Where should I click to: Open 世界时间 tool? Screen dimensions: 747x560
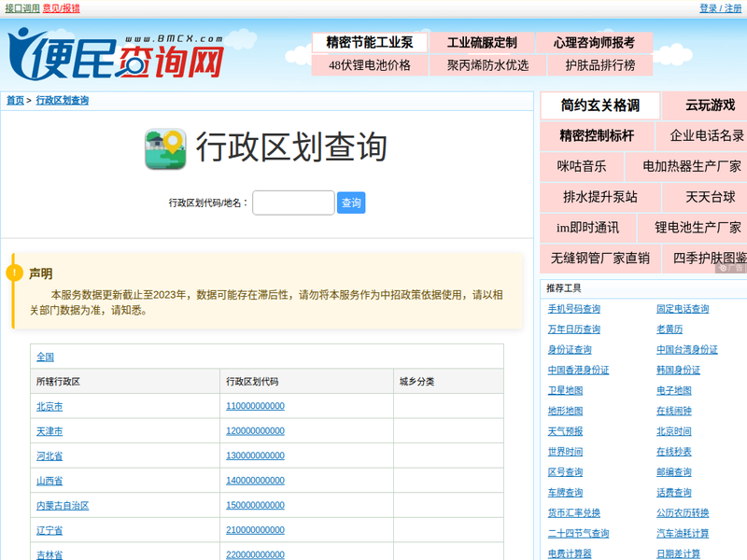(x=566, y=452)
